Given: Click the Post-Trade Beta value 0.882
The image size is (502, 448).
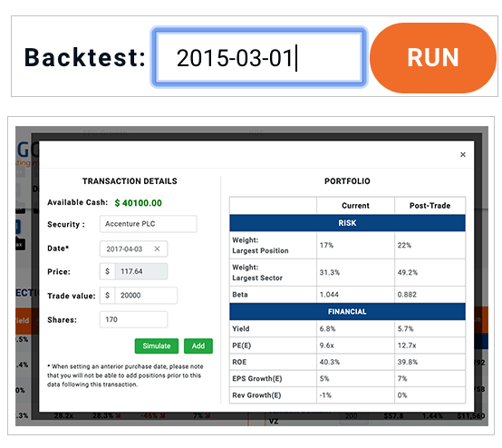Looking at the screenshot, I should click(407, 295).
